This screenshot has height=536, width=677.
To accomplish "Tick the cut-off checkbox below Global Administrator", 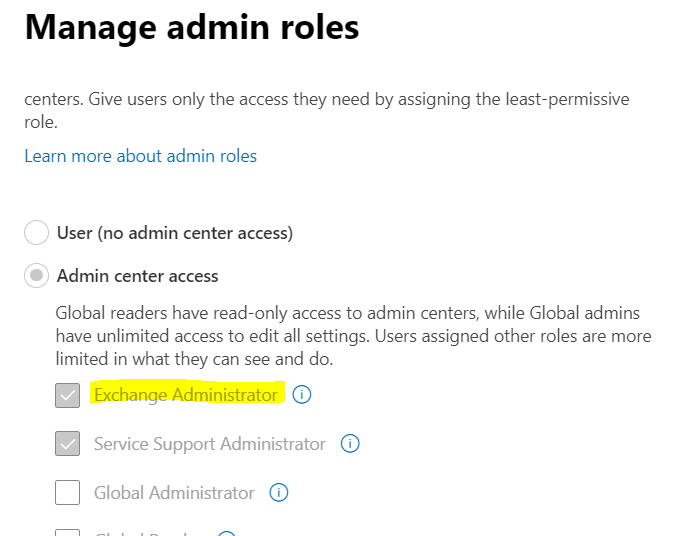I will (67, 533).
